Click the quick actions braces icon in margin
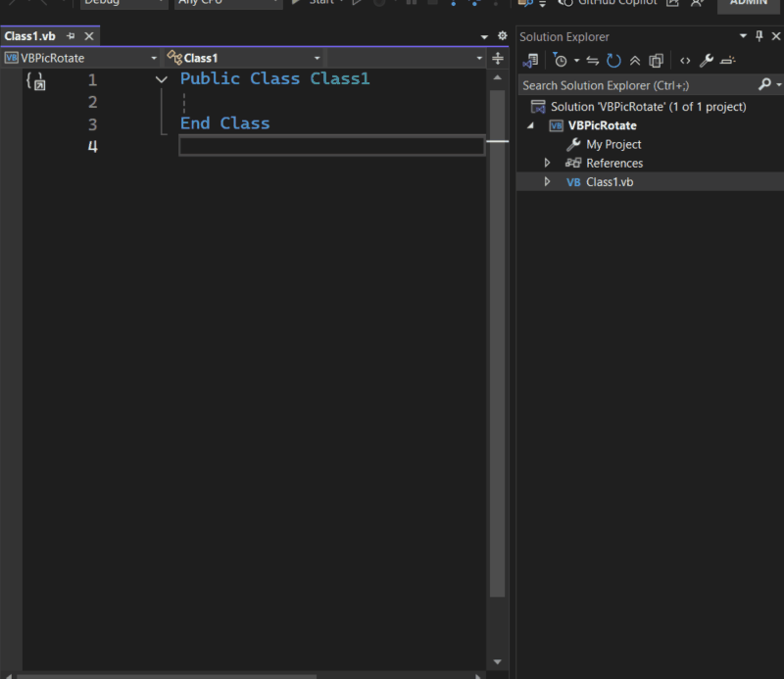This screenshot has width=784, height=679. click(x=35, y=81)
